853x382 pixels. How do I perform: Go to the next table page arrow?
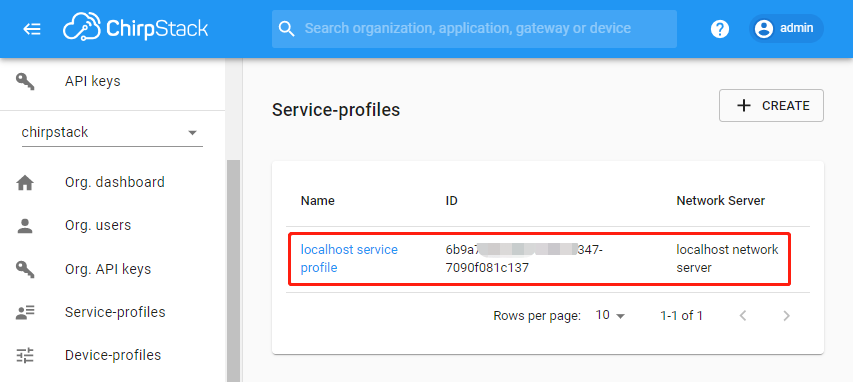point(786,316)
